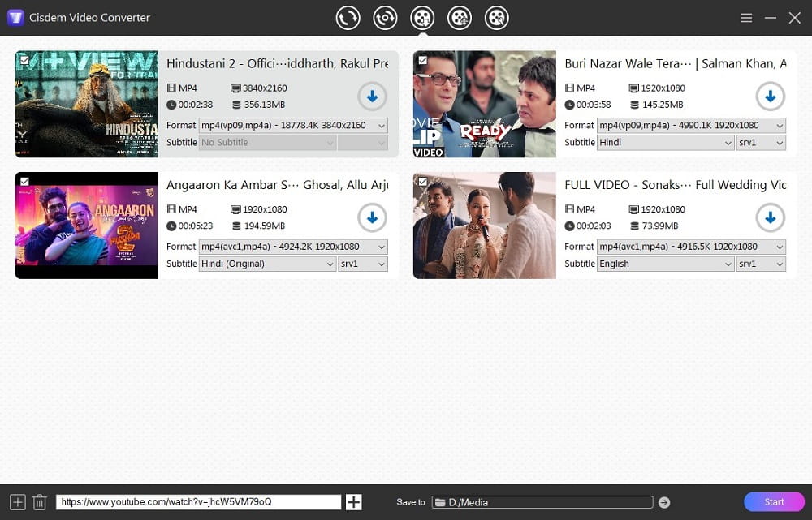Open the hamburger menu
This screenshot has height=520, width=812.
coord(746,18)
